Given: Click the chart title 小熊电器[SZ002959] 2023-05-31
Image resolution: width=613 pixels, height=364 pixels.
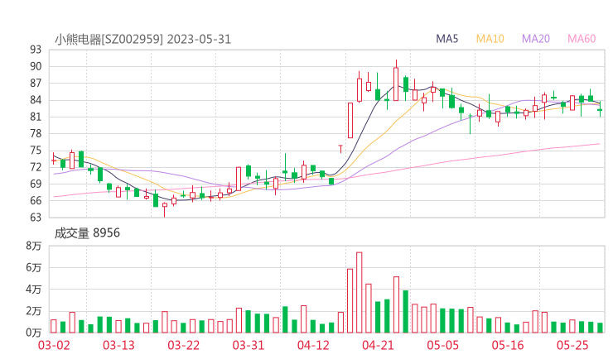Looking at the screenshot, I should tap(142, 39).
